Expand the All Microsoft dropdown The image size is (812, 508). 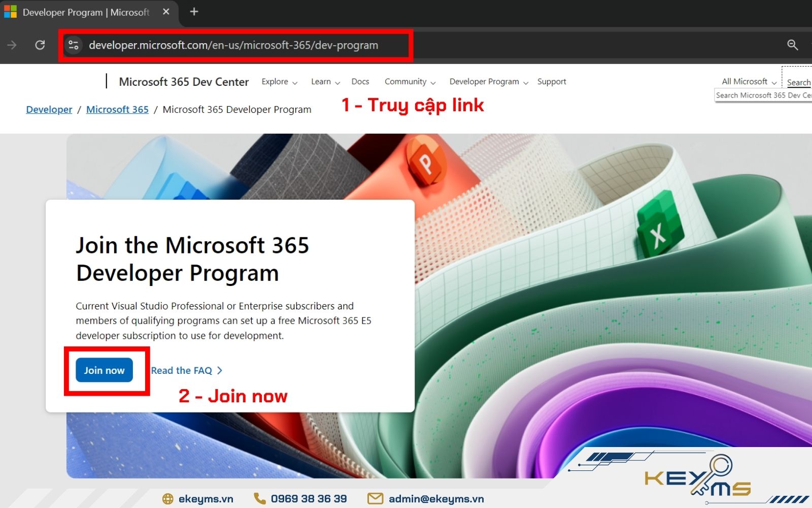[x=749, y=82]
